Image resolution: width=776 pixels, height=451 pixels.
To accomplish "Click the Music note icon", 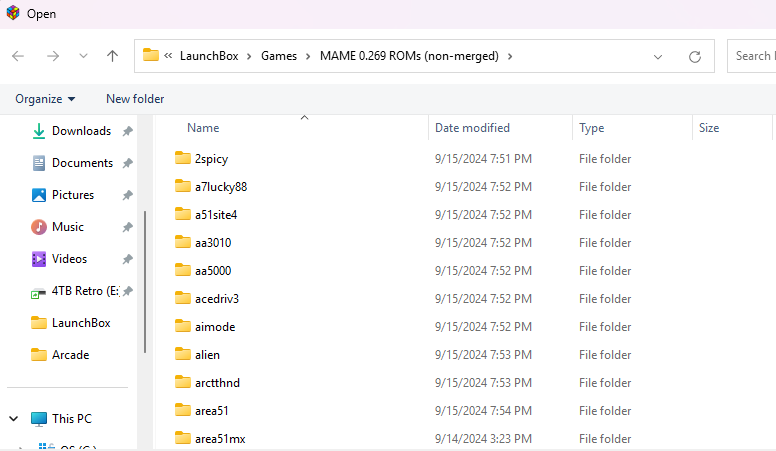I will click(x=39, y=227).
